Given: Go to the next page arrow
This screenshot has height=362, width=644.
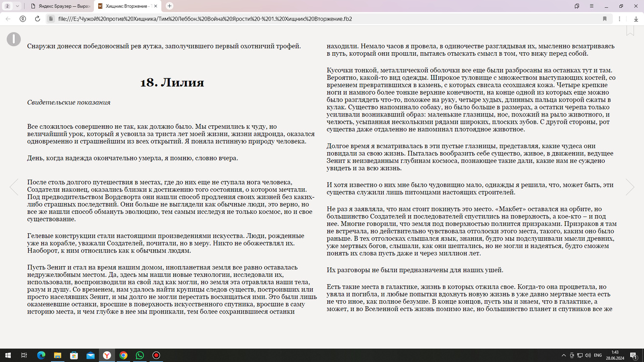Looking at the screenshot, I should (630, 187).
